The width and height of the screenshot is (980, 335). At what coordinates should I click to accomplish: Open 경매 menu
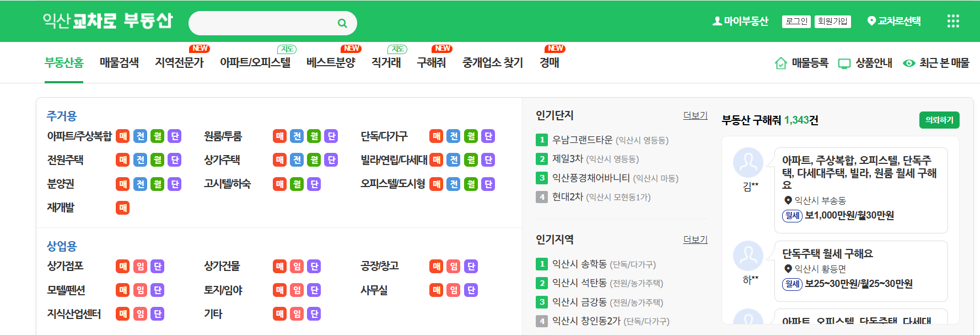click(x=549, y=63)
